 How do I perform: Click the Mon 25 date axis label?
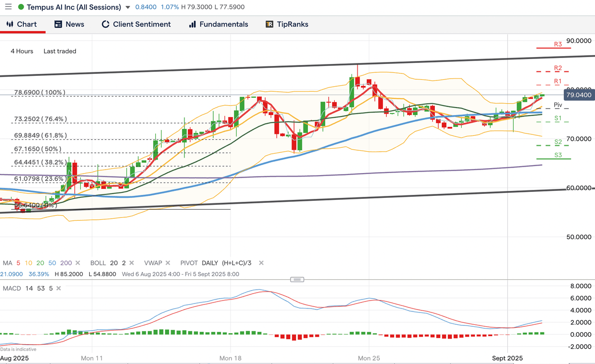pyautogui.click(x=368, y=358)
